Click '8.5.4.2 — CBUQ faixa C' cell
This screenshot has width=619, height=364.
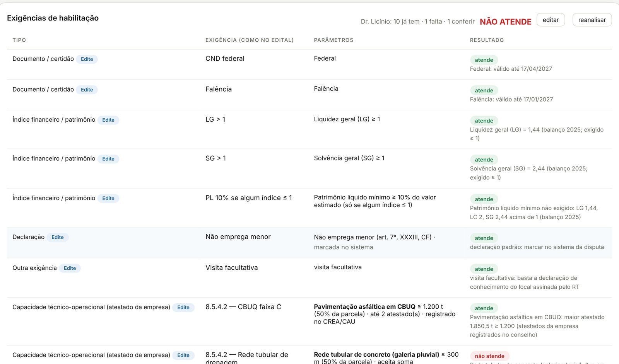(x=243, y=307)
